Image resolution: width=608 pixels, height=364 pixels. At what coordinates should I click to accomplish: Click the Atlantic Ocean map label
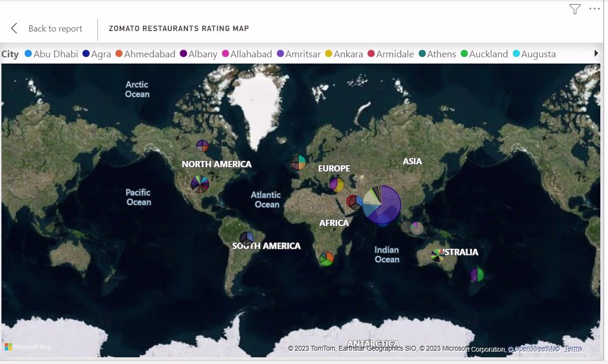pos(267,200)
